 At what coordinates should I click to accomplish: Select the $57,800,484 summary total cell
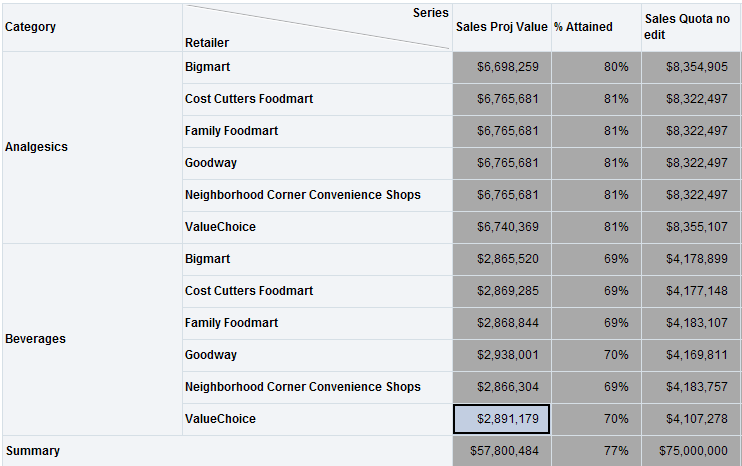(x=502, y=451)
